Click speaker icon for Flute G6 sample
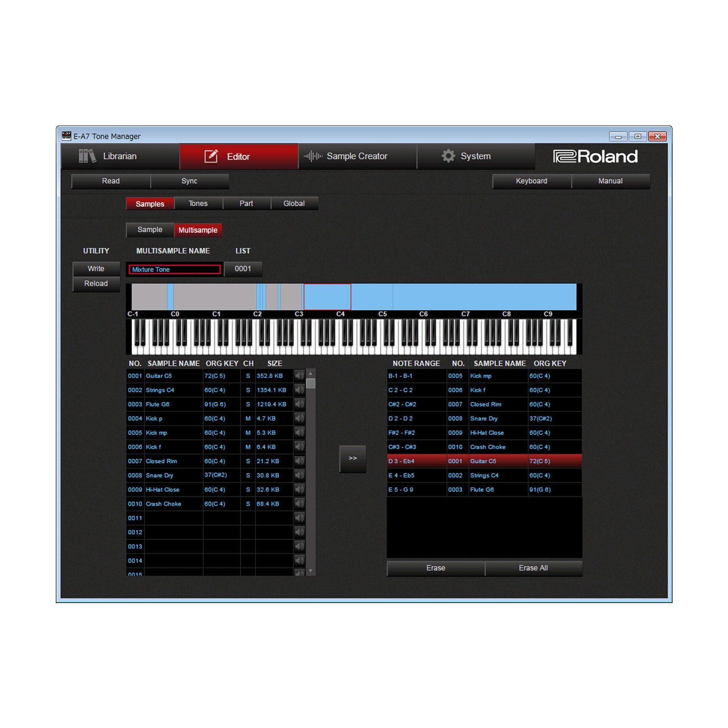Image resolution: width=728 pixels, height=728 pixels. 299,404
